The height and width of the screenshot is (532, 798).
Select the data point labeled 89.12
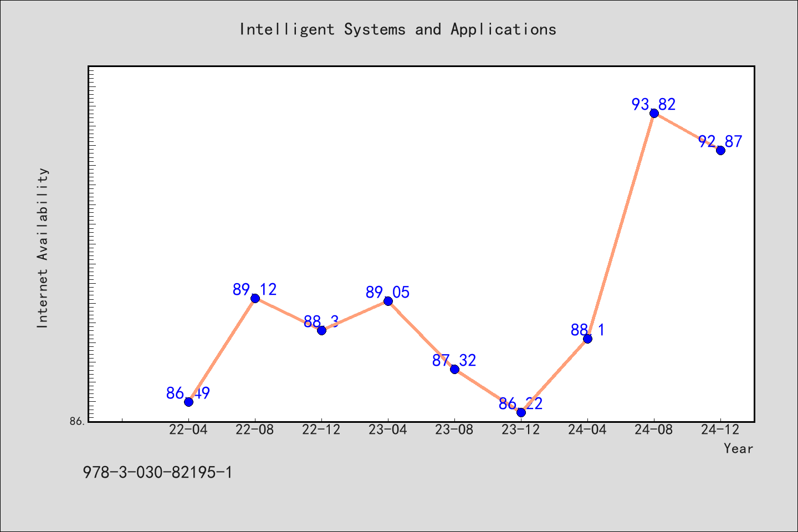point(255,298)
